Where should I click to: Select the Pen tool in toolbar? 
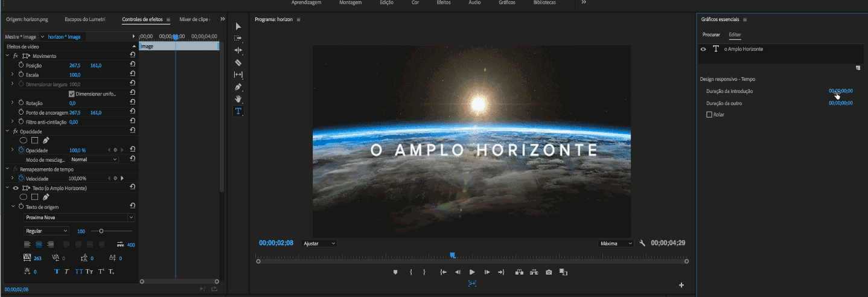click(x=238, y=87)
